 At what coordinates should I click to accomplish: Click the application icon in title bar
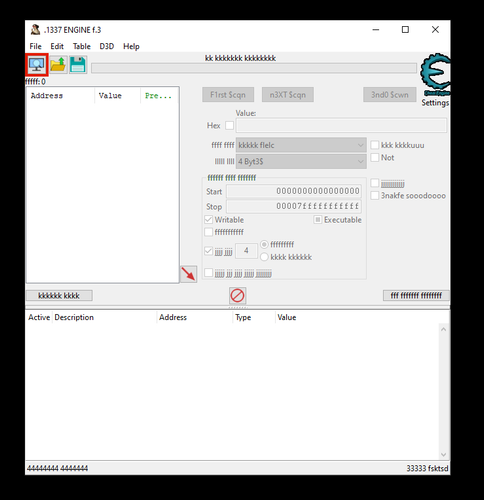35,30
